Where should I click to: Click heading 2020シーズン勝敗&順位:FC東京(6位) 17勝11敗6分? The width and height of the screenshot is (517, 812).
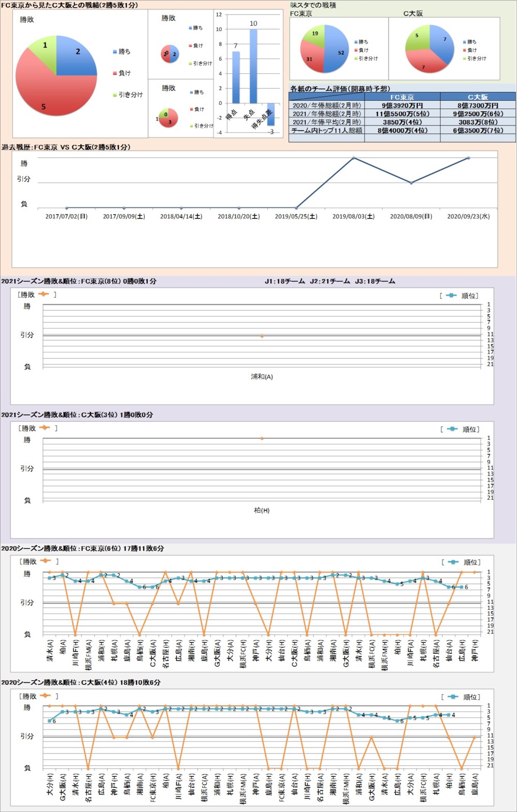82,548
